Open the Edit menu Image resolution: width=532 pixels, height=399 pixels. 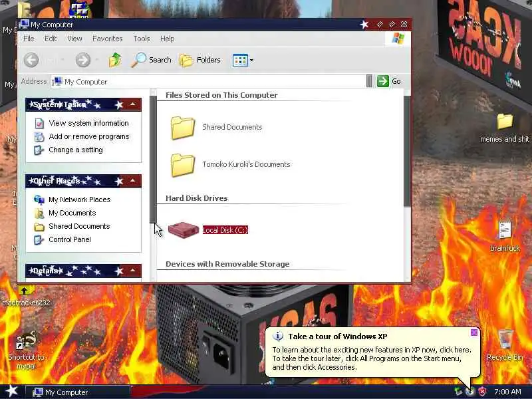point(51,39)
